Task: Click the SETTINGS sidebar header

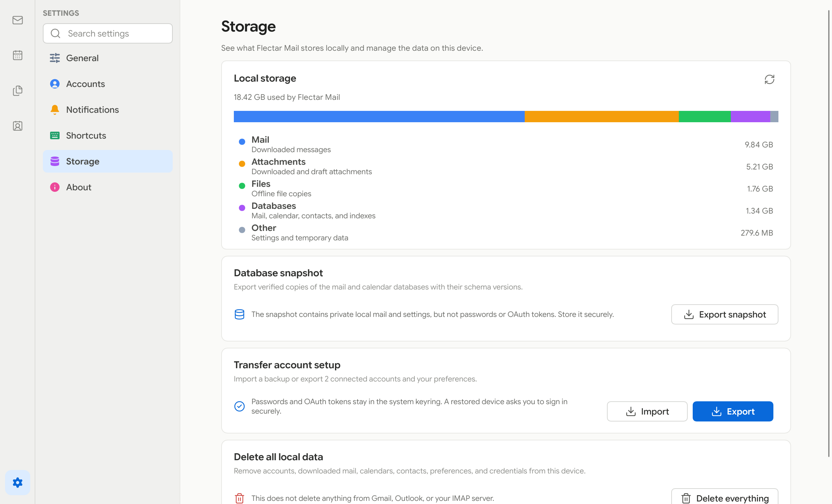Action: click(61, 13)
